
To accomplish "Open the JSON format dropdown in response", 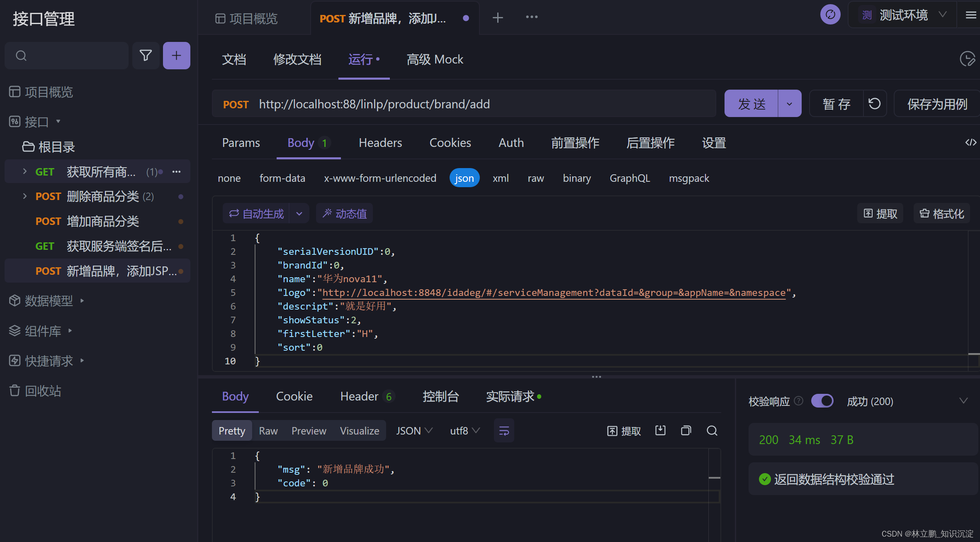I will coord(414,431).
